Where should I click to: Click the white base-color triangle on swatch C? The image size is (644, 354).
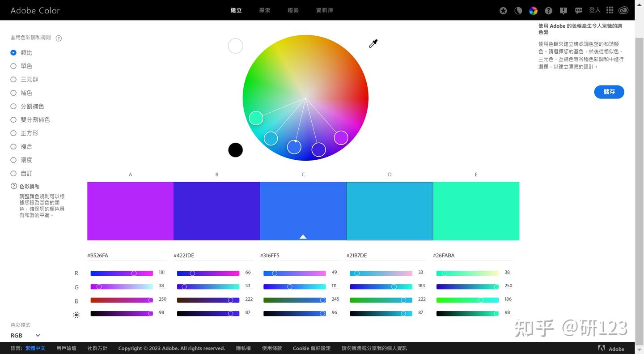click(303, 236)
